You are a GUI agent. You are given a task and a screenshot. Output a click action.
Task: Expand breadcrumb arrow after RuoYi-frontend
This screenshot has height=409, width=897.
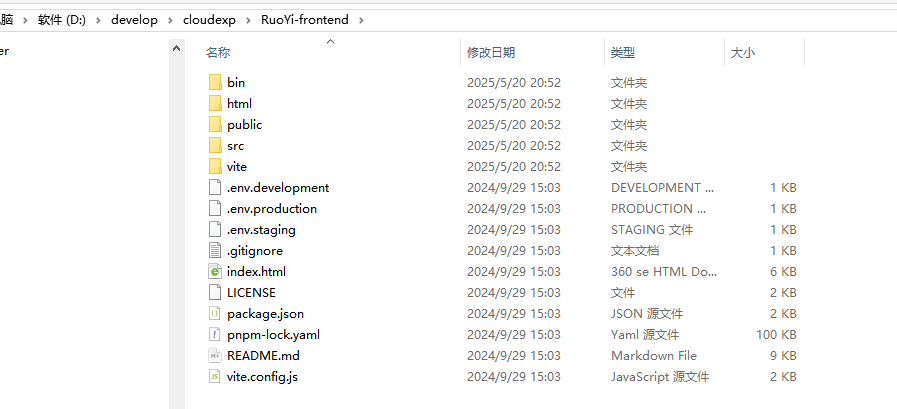(360, 20)
